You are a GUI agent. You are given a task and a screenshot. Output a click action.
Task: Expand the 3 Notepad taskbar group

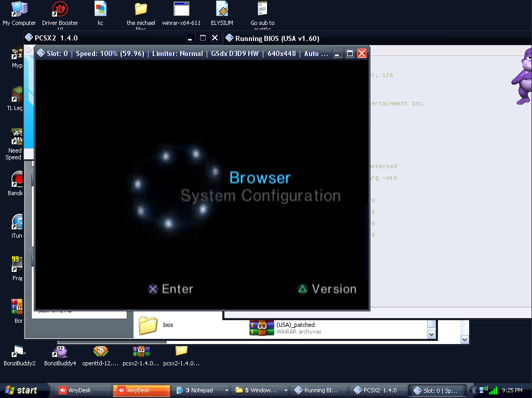pos(200,390)
